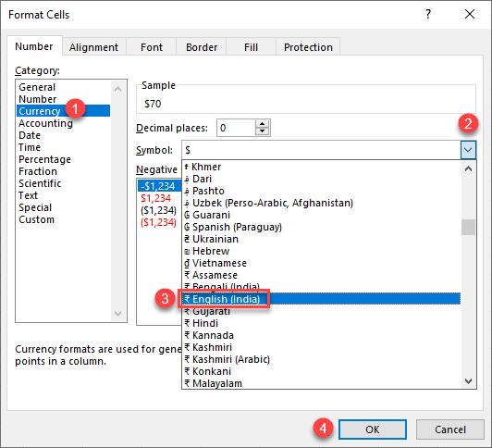The height and width of the screenshot is (448, 492).
Task: Select black -$1,234 negative format
Action: click(x=159, y=186)
